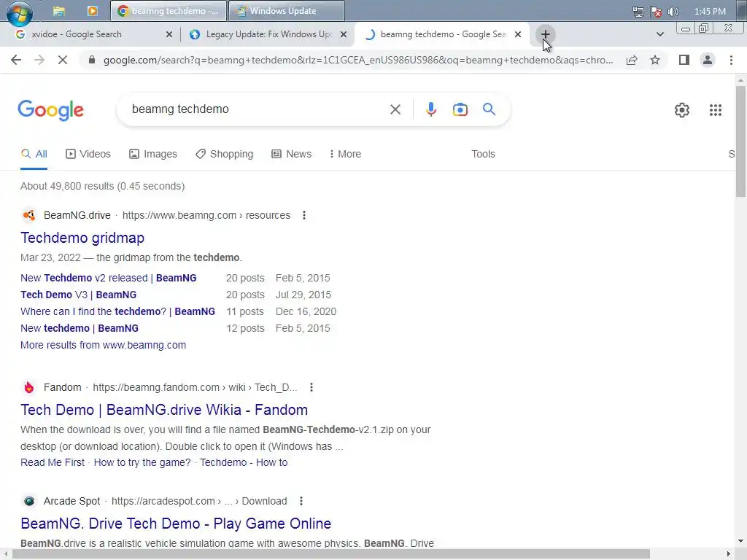Launch the media player taskbar icon
The width and height of the screenshot is (747, 560).
click(93, 10)
